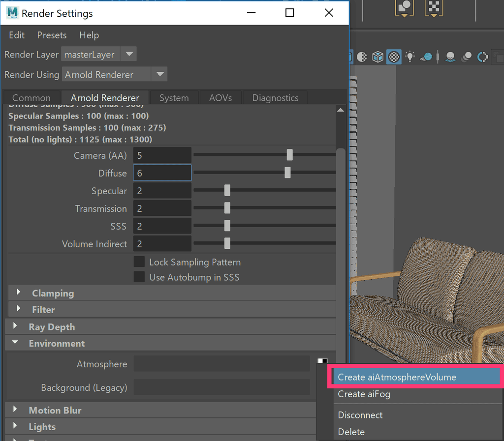Enable use all lights bulb icon
The image size is (504, 441).
[x=410, y=57]
